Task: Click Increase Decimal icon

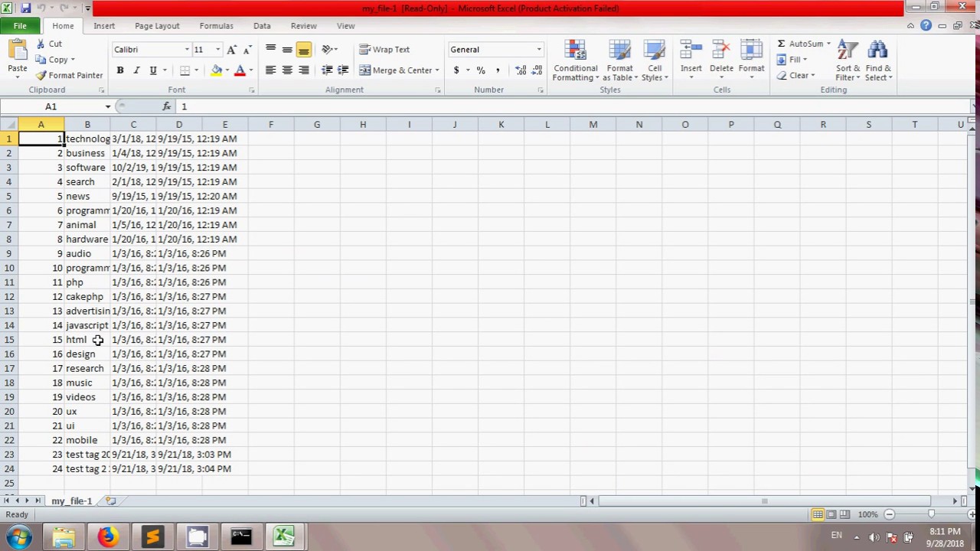Action: [521, 70]
